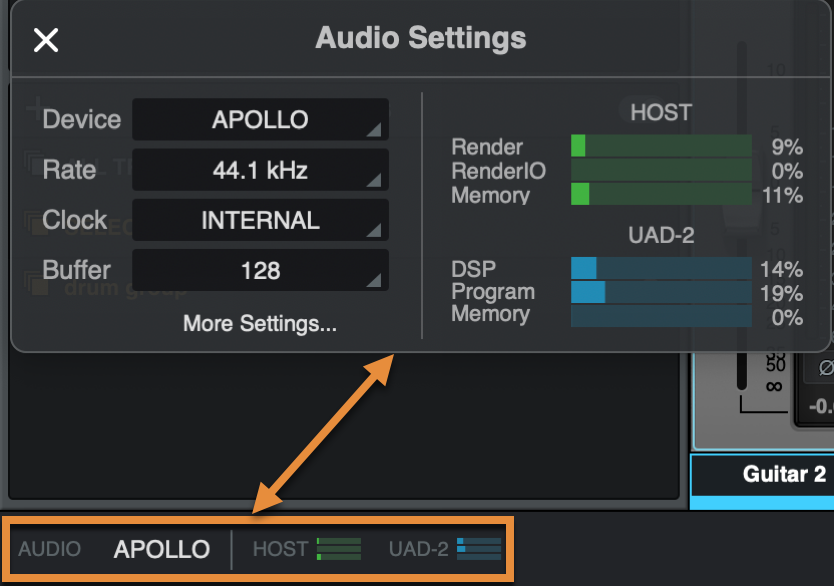This screenshot has height=586, width=834.
Task: Click More Settings...
Action: point(258,324)
